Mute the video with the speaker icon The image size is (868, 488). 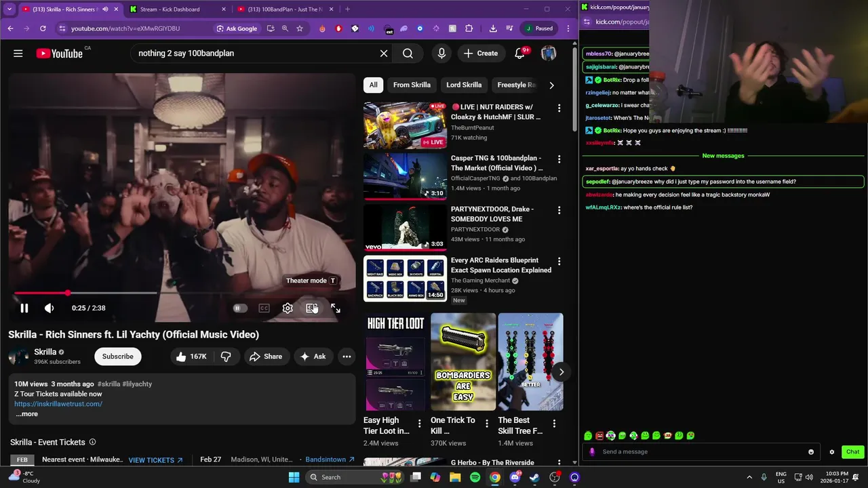point(49,308)
